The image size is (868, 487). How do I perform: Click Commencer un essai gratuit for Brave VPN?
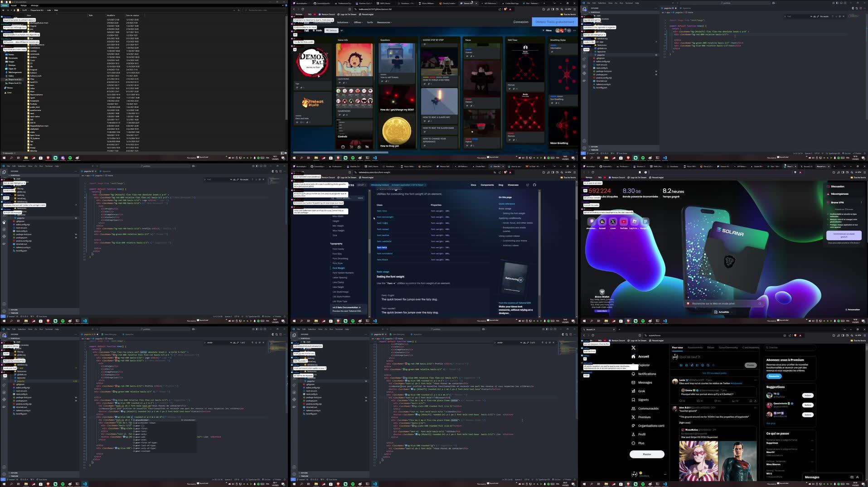tap(844, 236)
